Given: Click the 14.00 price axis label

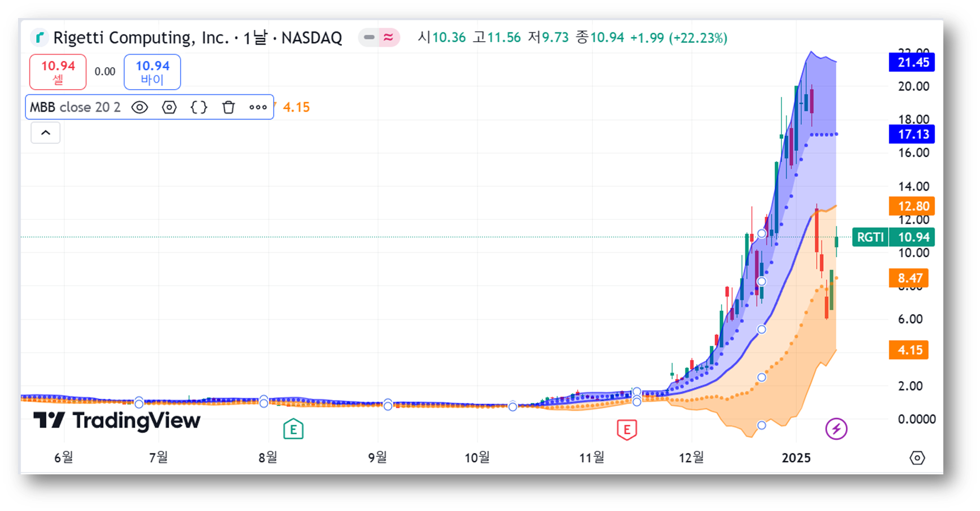Looking at the screenshot, I should 914,187.
